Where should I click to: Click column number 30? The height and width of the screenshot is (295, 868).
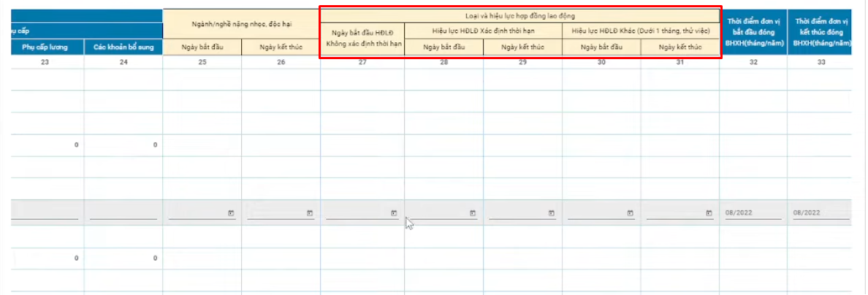(602, 63)
